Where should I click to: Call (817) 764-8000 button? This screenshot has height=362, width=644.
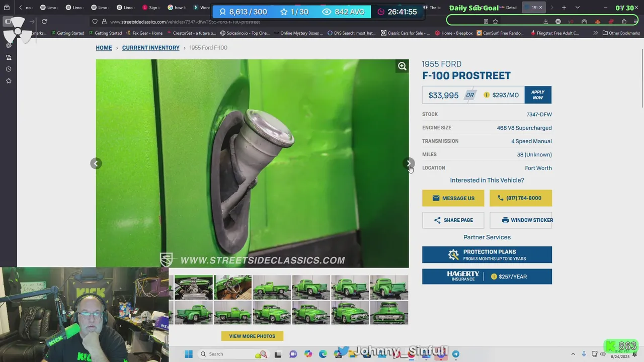pos(521,198)
